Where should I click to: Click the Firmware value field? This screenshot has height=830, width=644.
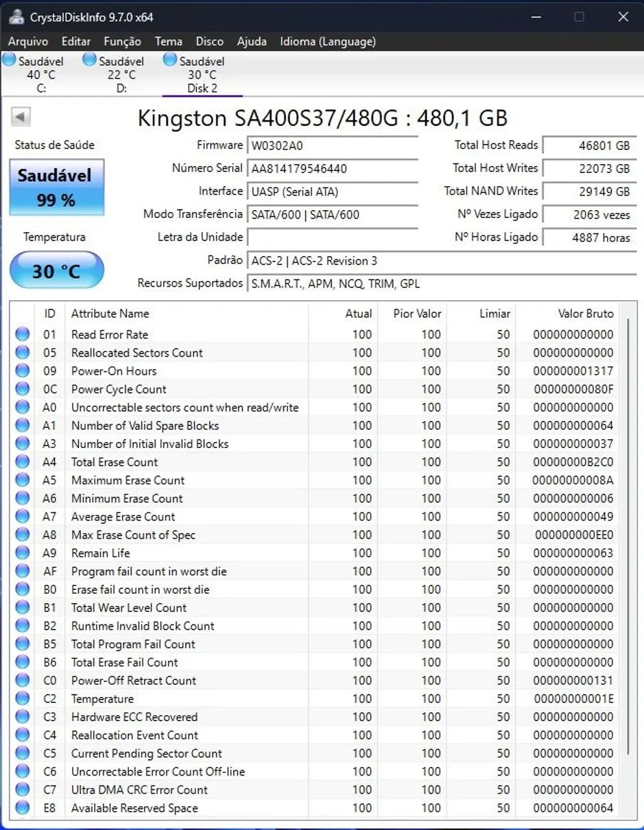332,146
